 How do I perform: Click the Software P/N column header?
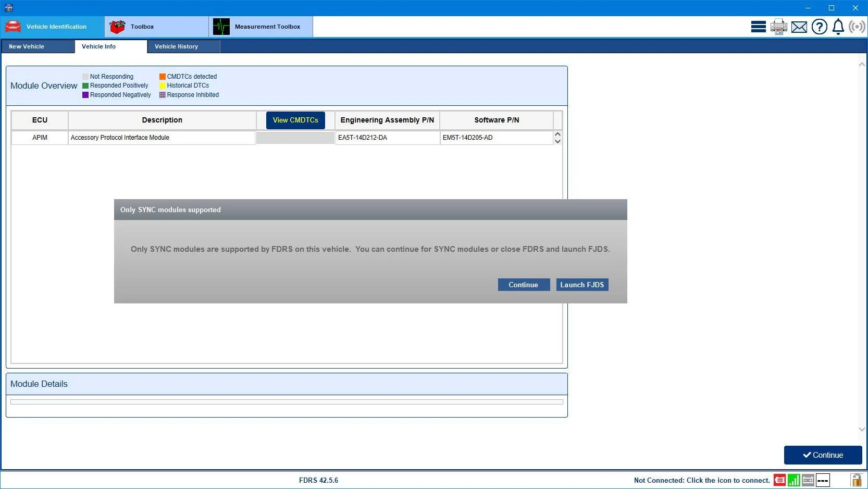[x=497, y=120]
